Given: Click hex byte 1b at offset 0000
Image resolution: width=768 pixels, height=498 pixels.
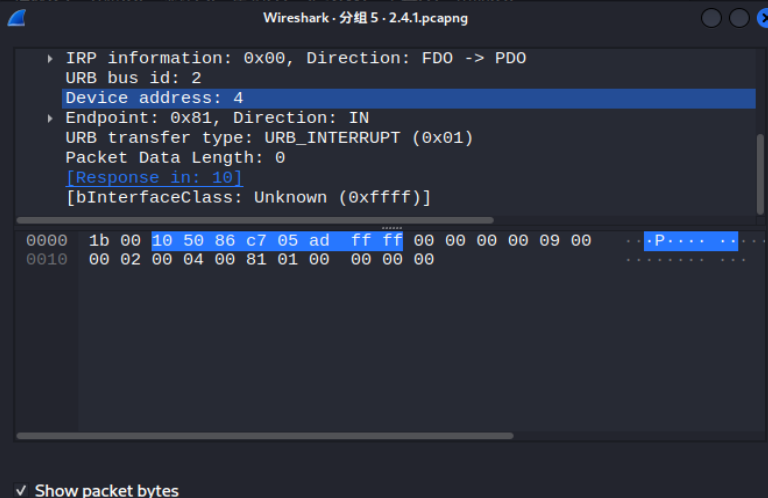Looking at the screenshot, I should (x=99, y=241).
